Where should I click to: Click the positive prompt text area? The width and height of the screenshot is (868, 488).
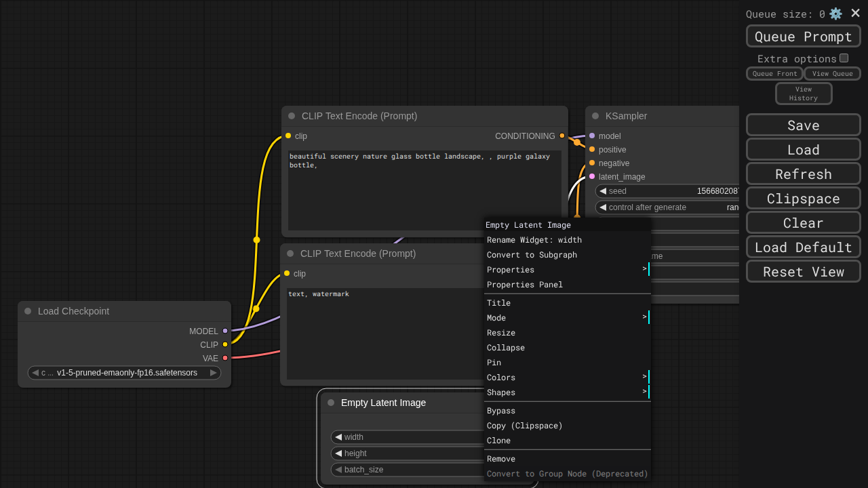pos(425,190)
